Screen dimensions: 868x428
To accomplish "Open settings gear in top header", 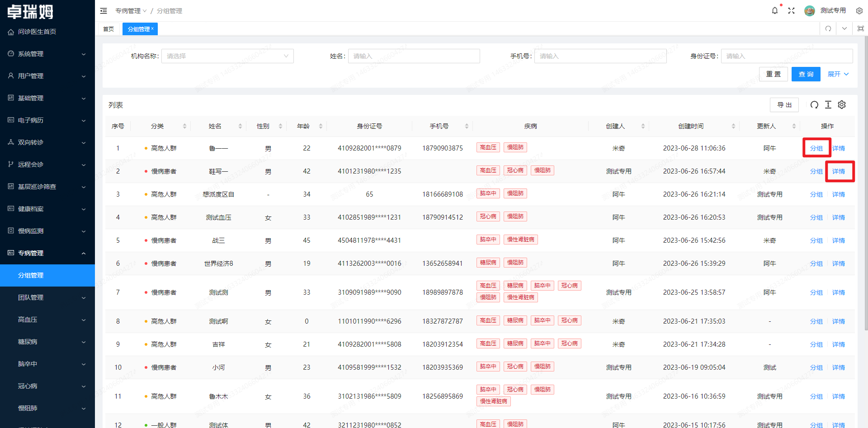I will (859, 11).
